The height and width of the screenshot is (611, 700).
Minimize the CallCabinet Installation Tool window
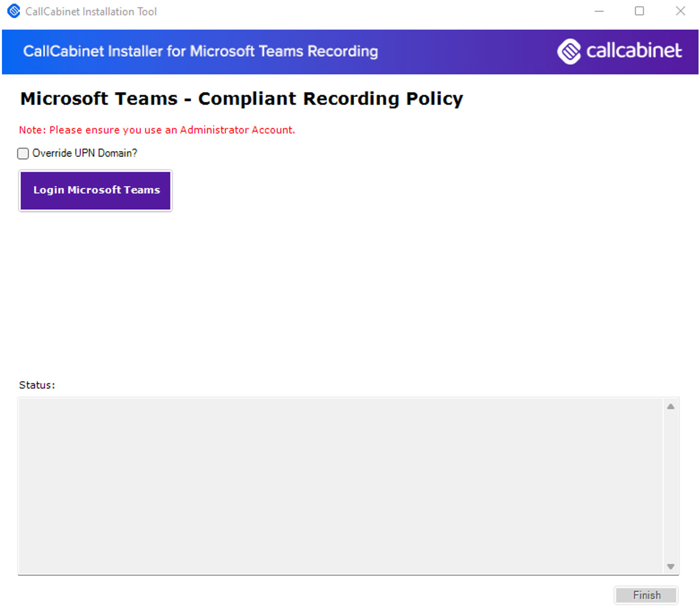click(599, 11)
